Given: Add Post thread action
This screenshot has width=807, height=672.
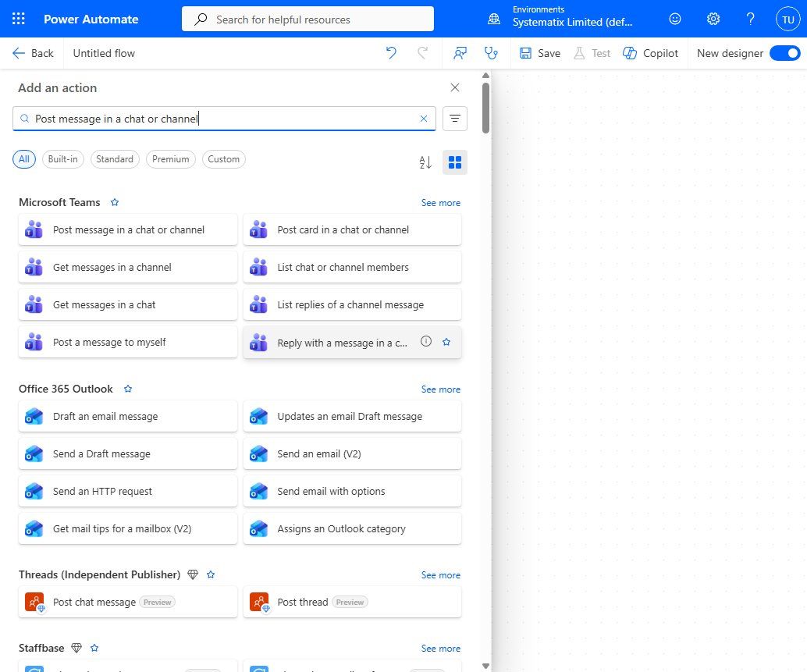Looking at the screenshot, I should click(352, 602).
